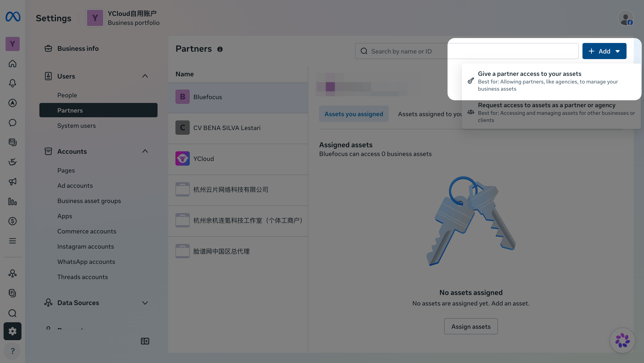
Task: Switch business portfolio YCloud自用账户
Action: tap(123, 18)
